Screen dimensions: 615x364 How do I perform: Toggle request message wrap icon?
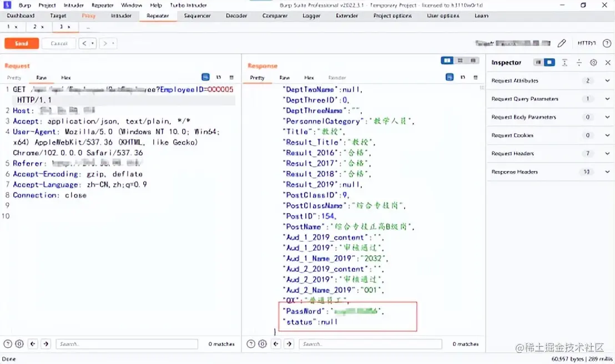click(x=205, y=77)
